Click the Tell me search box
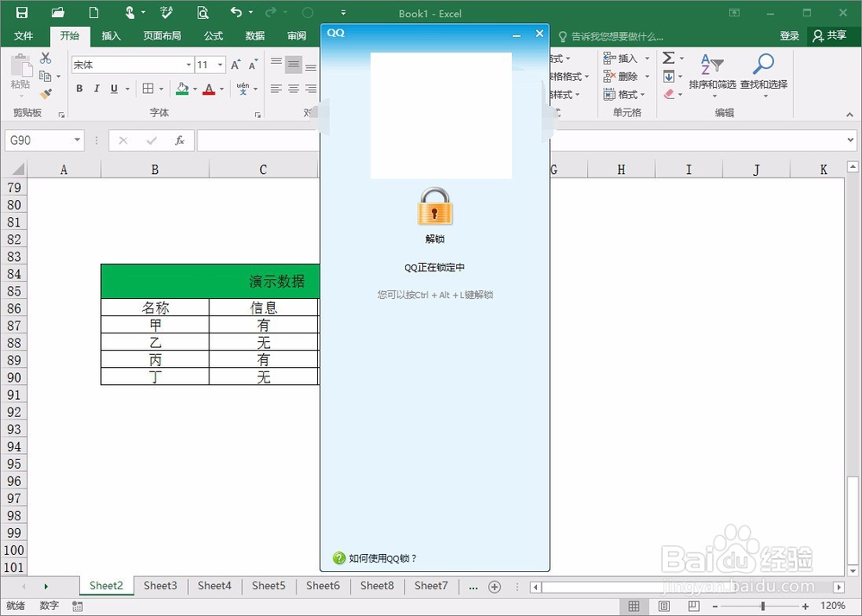The width and height of the screenshot is (862, 616). (x=611, y=36)
